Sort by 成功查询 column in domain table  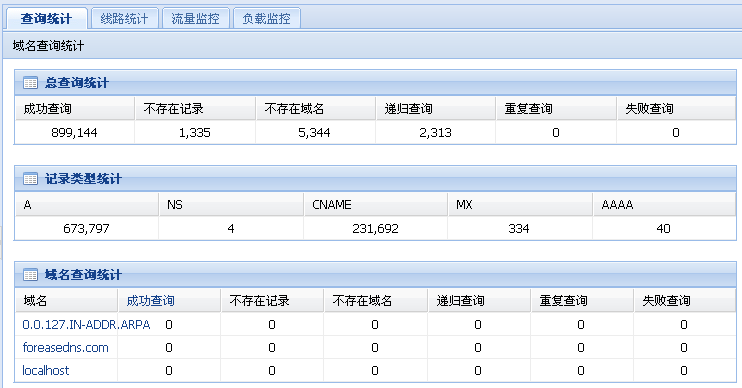point(150,300)
